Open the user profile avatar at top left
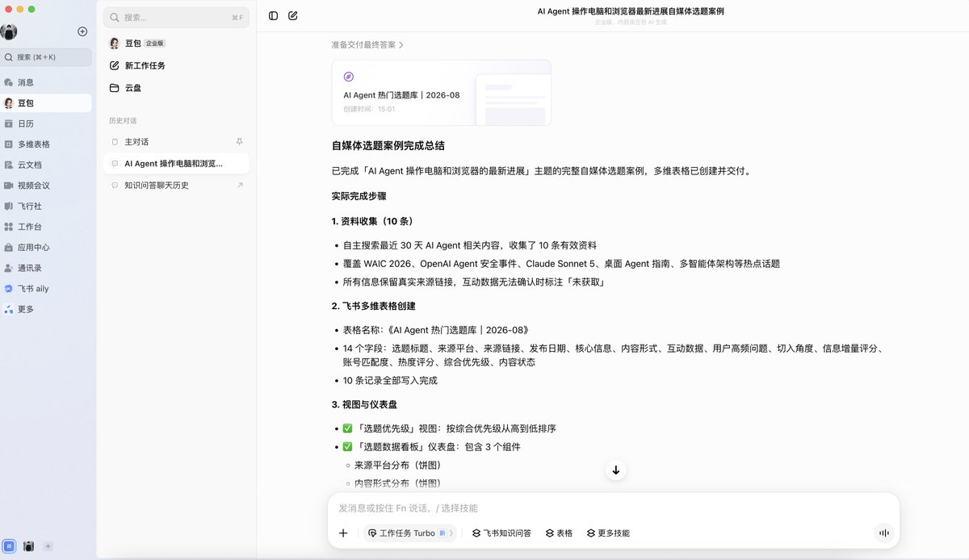 (9, 31)
